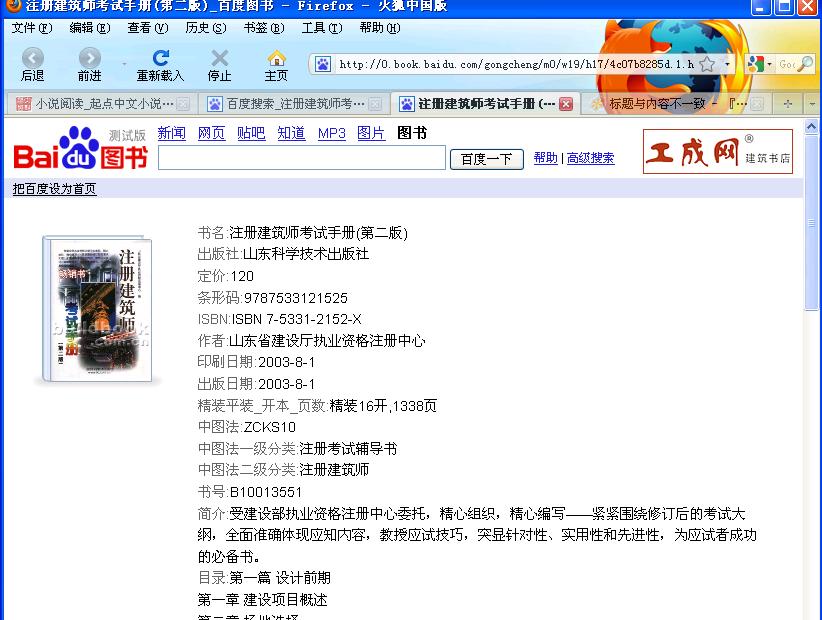This screenshot has height=620, width=822.
Task: Click the 百度一下 search button
Action: coord(486,159)
